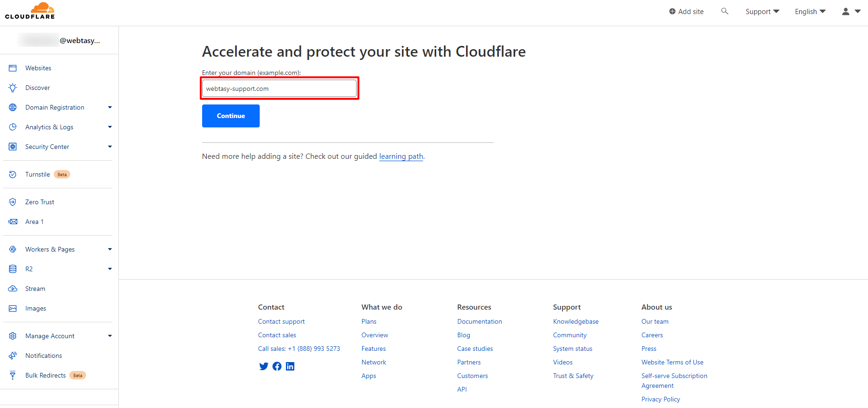Expand the Workers & Pages submenu arrow

[x=110, y=249]
